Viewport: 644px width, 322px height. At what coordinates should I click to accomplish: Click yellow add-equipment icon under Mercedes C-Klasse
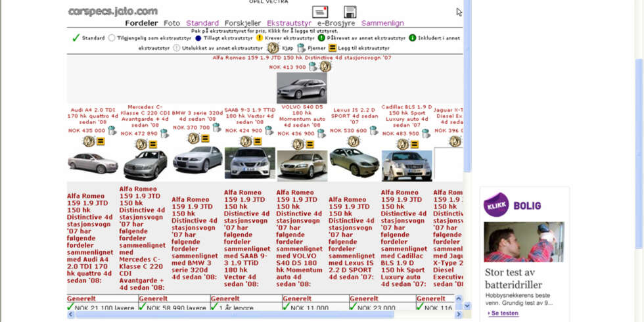(152, 145)
